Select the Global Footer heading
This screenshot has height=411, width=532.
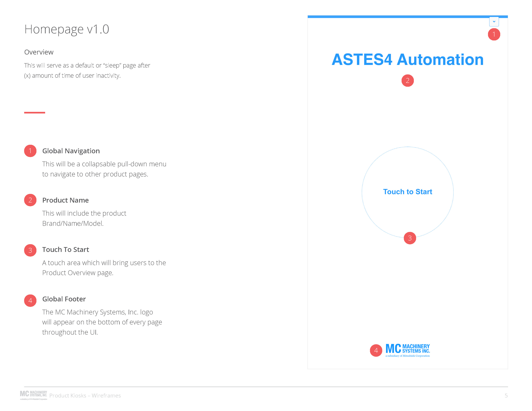click(x=64, y=299)
